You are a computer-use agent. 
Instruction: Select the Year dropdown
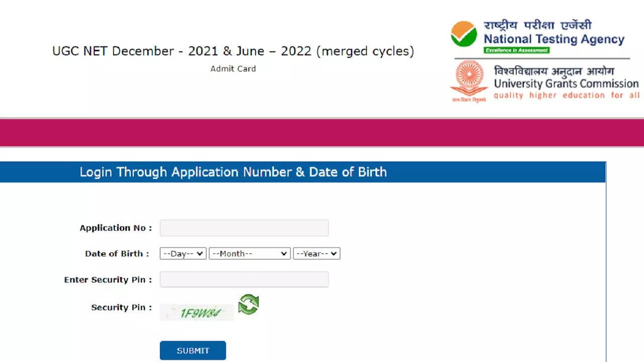(316, 254)
